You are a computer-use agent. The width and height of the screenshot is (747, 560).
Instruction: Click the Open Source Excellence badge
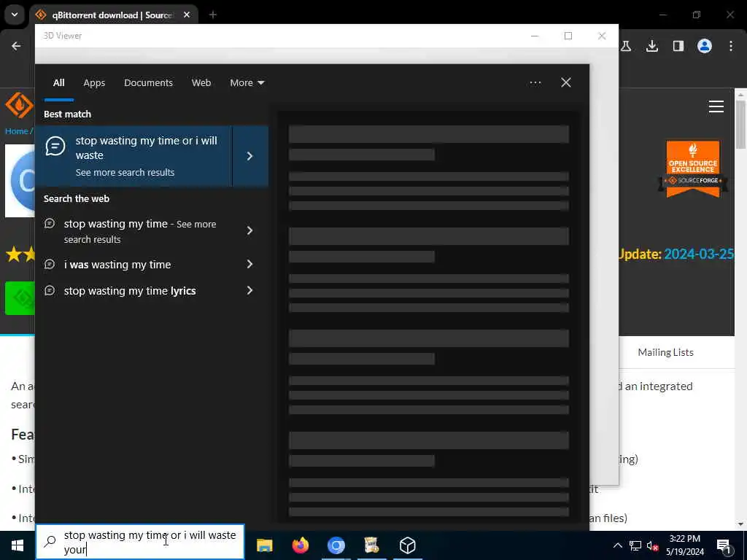[x=693, y=168]
